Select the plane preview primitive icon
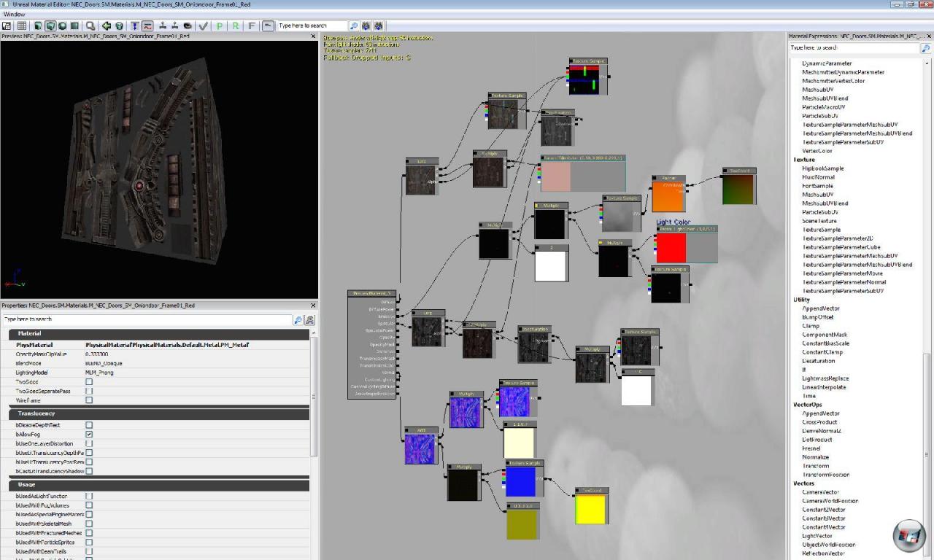The height and width of the screenshot is (560, 934). 74,26
